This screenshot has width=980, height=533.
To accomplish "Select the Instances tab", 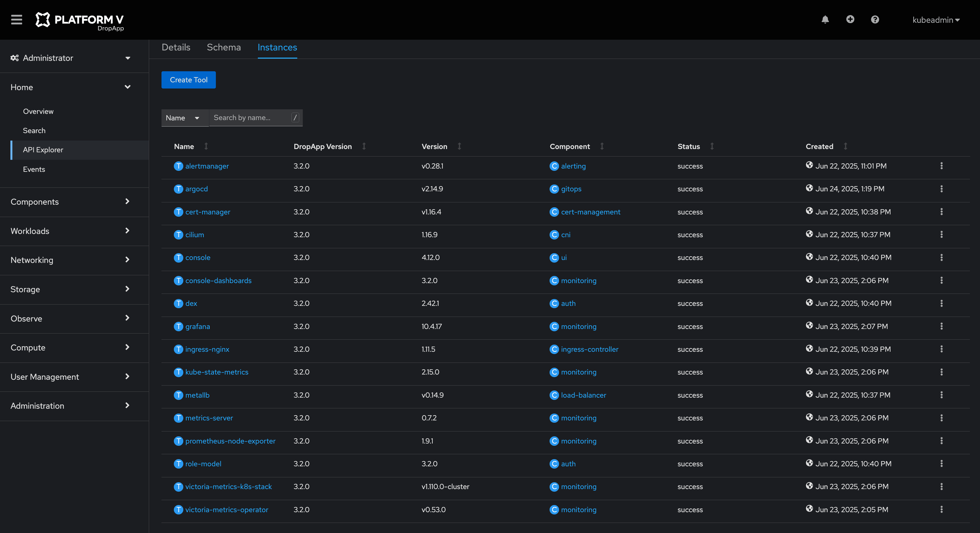I will coord(277,48).
